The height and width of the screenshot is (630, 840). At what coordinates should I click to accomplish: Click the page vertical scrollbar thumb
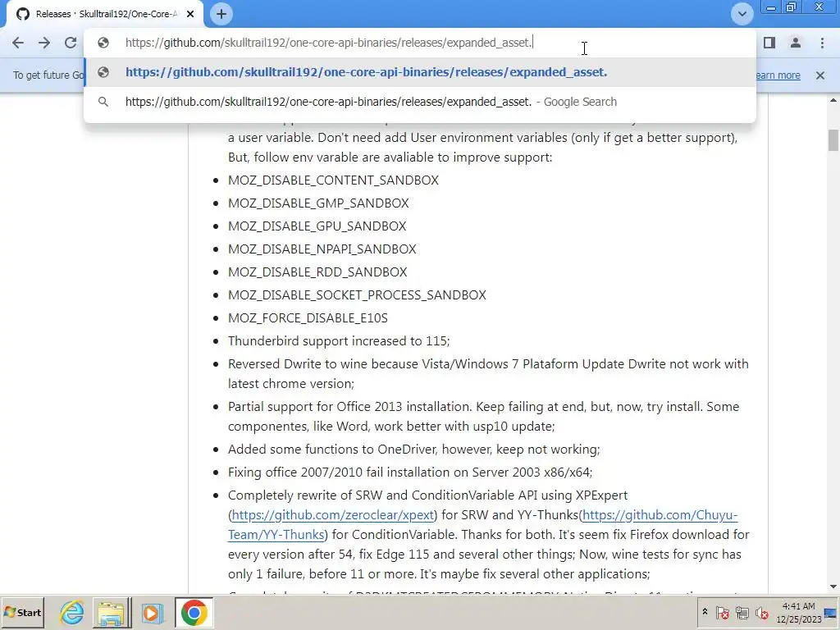[x=833, y=140]
